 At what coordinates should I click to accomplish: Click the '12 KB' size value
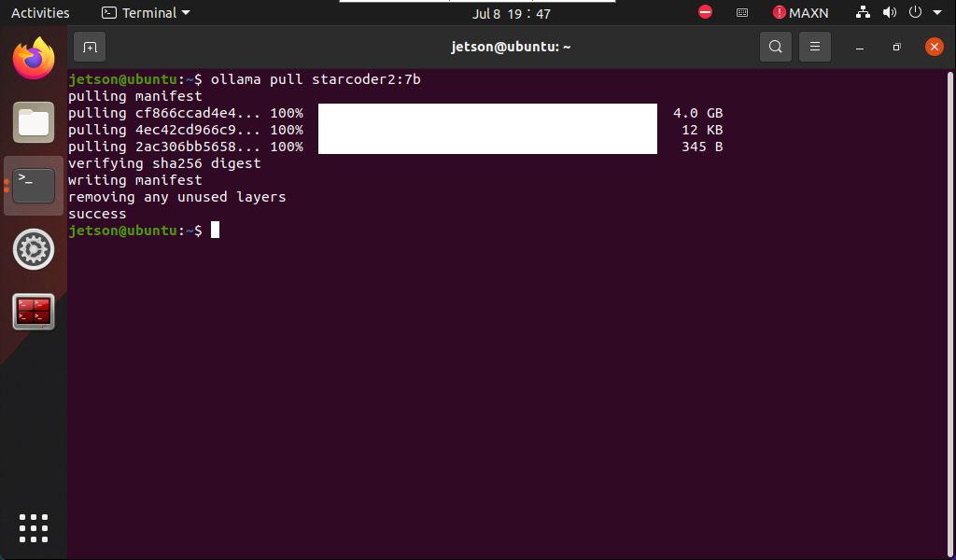click(x=702, y=130)
